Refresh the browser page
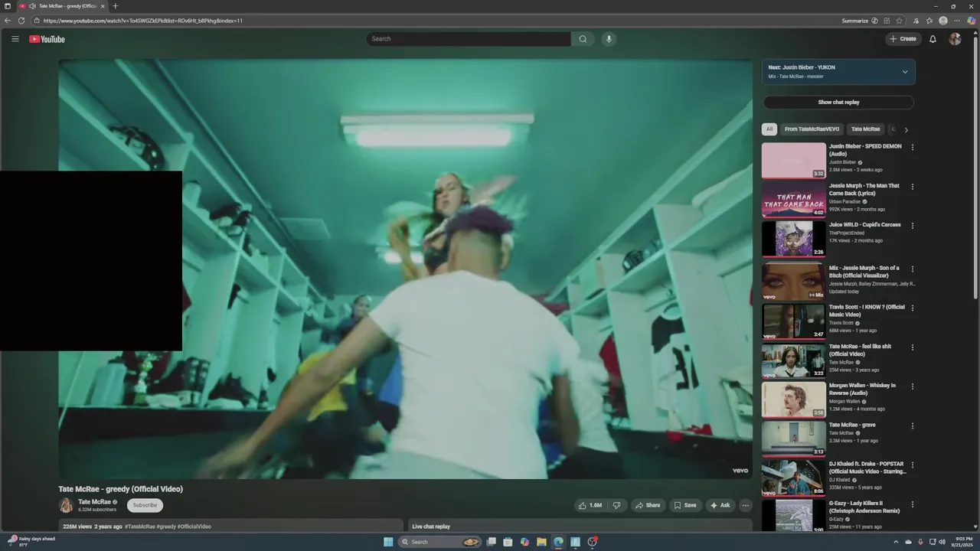Viewport: 980px width, 551px height. pyautogui.click(x=21, y=21)
